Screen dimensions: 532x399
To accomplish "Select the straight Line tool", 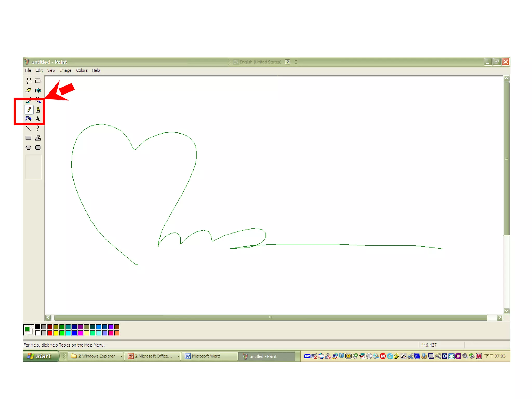I will [x=29, y=128].
